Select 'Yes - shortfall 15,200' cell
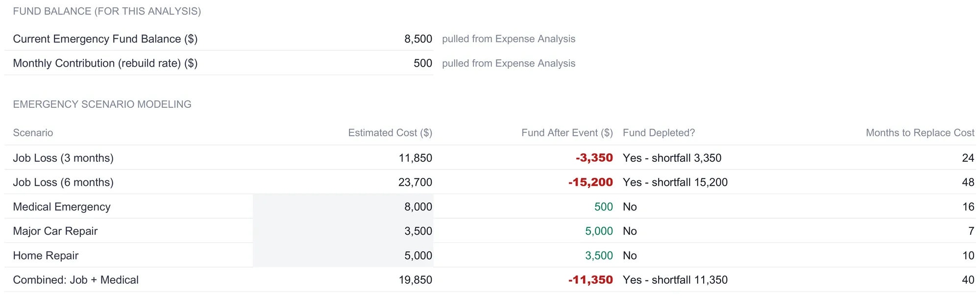Viewport: 980px width, 299px height. [675, 182]
